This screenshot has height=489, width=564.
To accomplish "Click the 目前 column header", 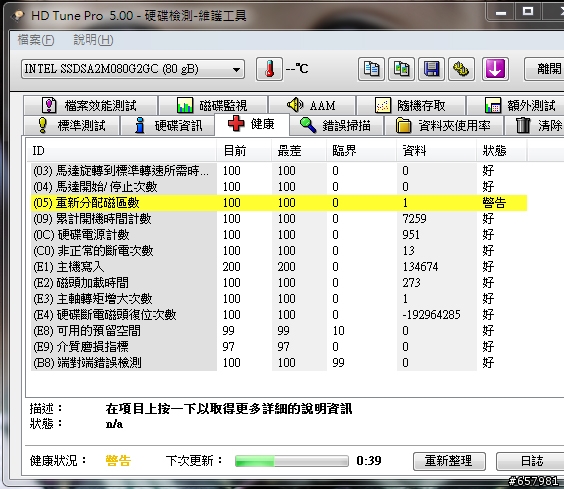I will click(244, 150).
